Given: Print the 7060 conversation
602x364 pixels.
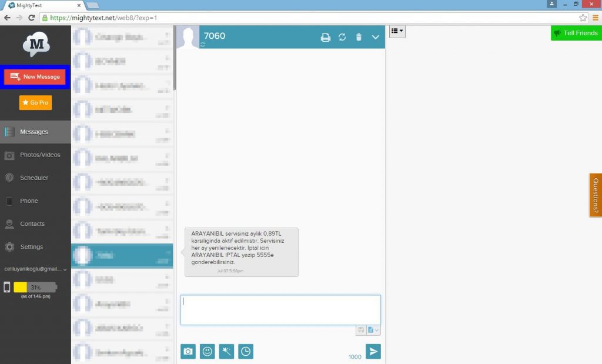Looking at the screenshot, I should (x=325, y=36).
